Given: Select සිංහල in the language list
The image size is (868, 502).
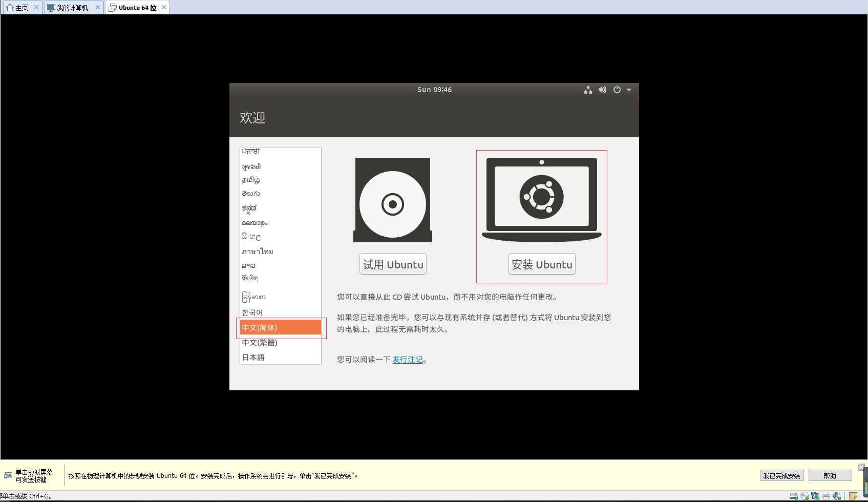Looking at the screenshot, I should tap(281, 237).
